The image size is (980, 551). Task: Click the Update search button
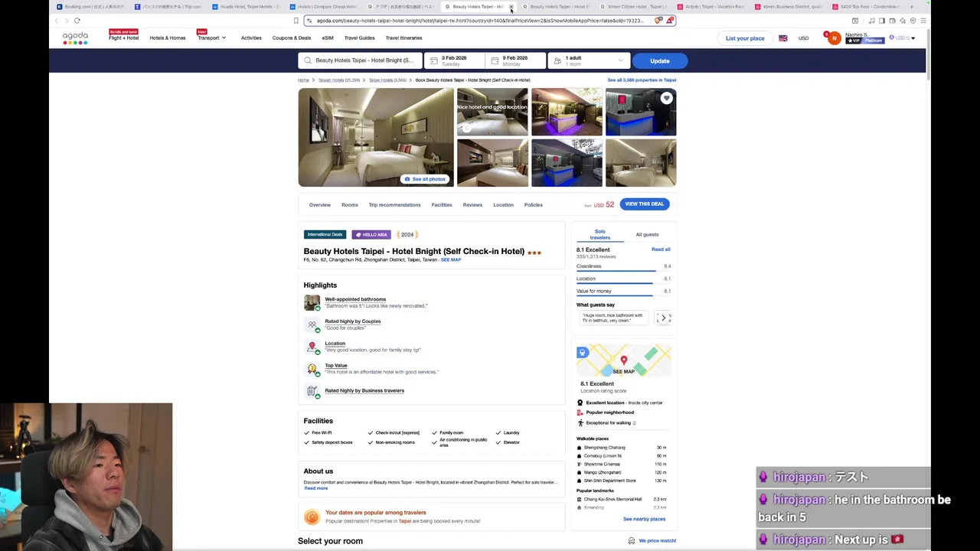point(659,60)
